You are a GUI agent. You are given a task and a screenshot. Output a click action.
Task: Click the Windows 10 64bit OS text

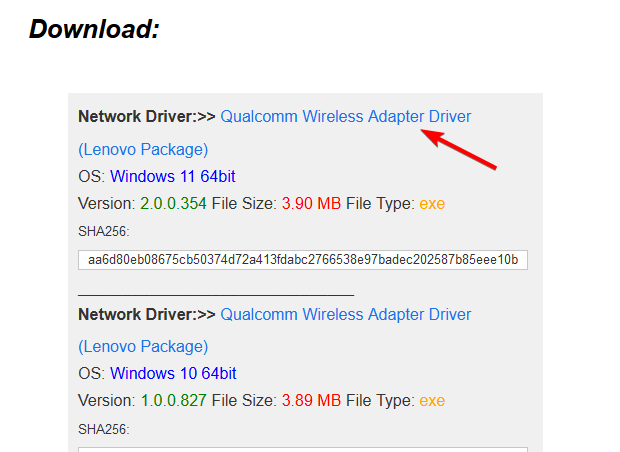(x=173, y=373)
